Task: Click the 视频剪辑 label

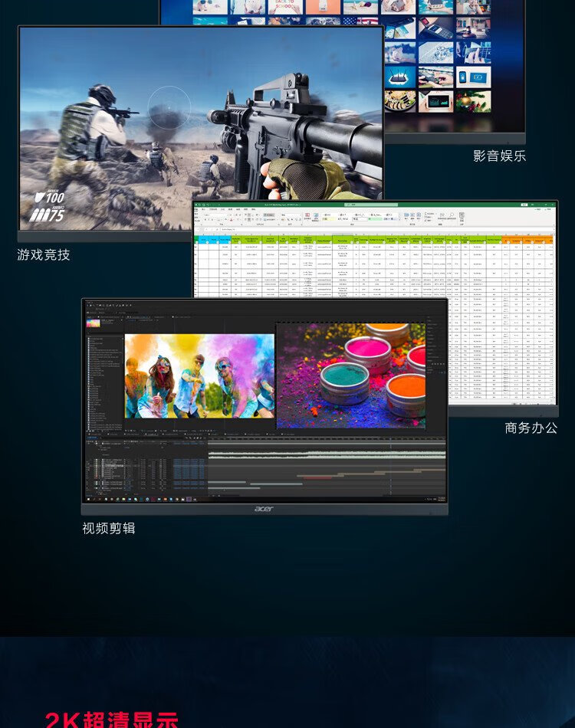Action: pyautogui.click(x=108, y=528)
